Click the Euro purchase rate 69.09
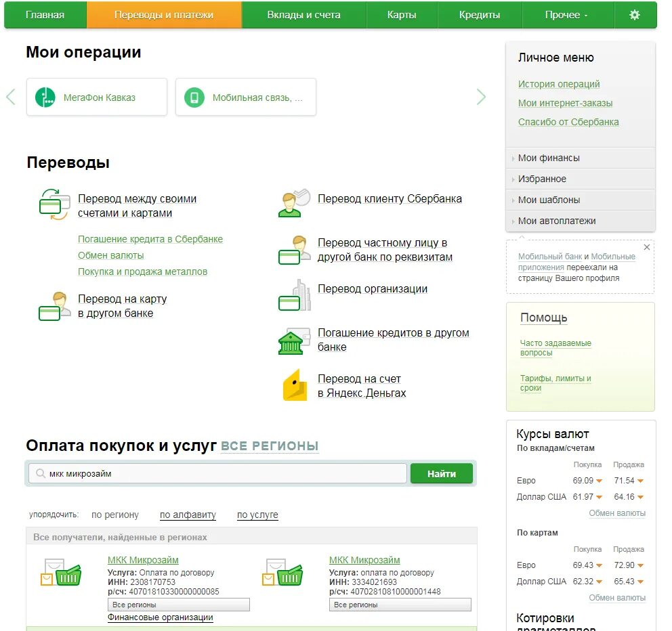 (x=583, y=481)
